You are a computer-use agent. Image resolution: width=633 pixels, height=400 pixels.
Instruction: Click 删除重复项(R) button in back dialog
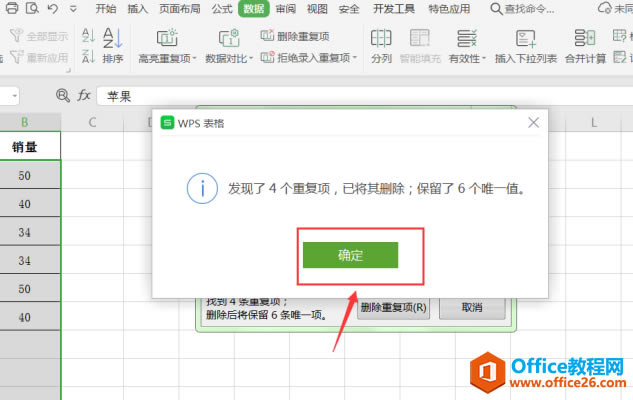pos(393,308)
